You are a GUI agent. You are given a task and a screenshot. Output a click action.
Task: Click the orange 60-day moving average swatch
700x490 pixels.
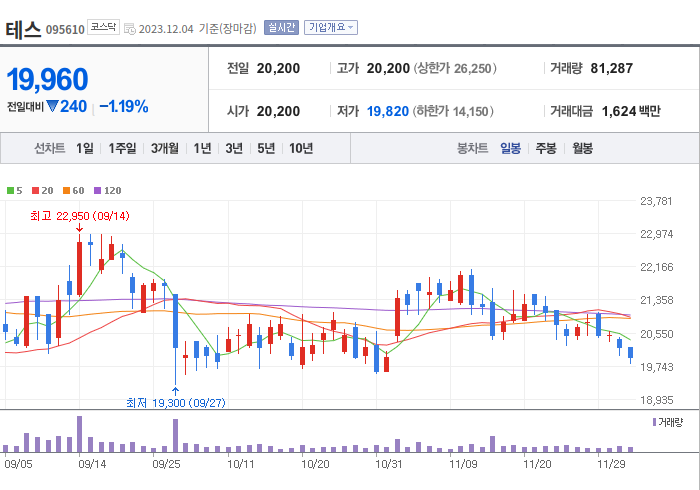pyautogui.click(x=66, y=191)
